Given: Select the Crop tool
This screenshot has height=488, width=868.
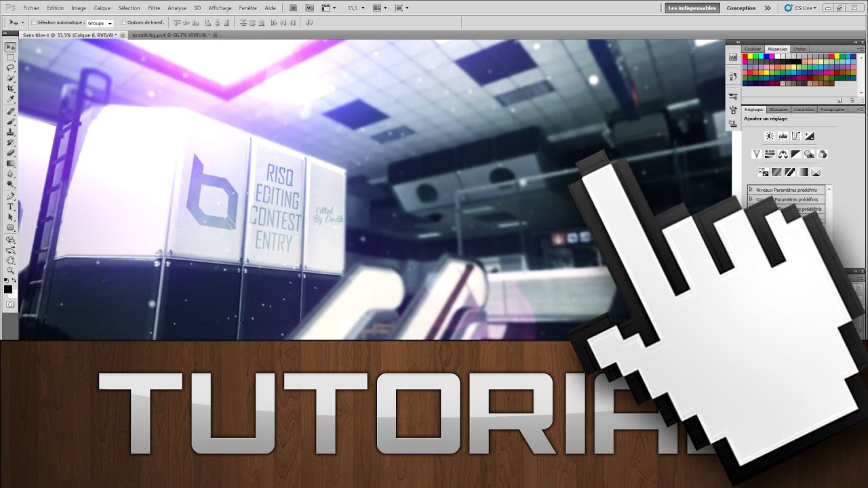Looking at the screenshot, I should [11, 88].
